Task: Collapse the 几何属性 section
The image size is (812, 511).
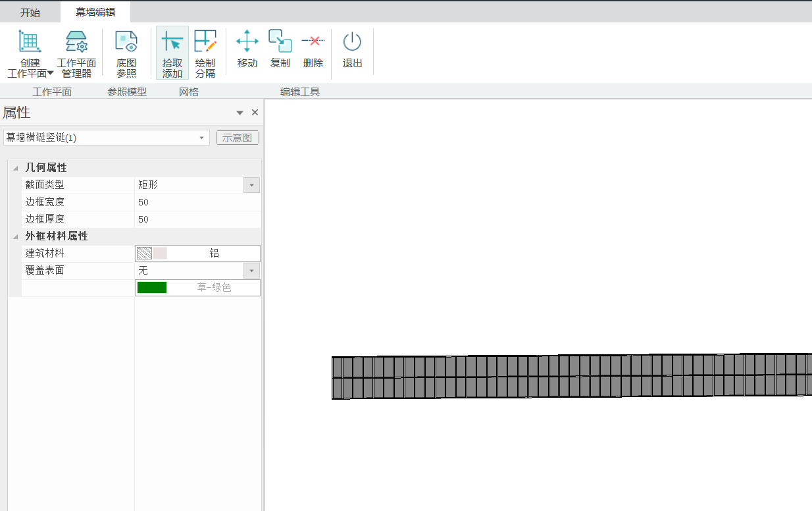Action: 15,169
